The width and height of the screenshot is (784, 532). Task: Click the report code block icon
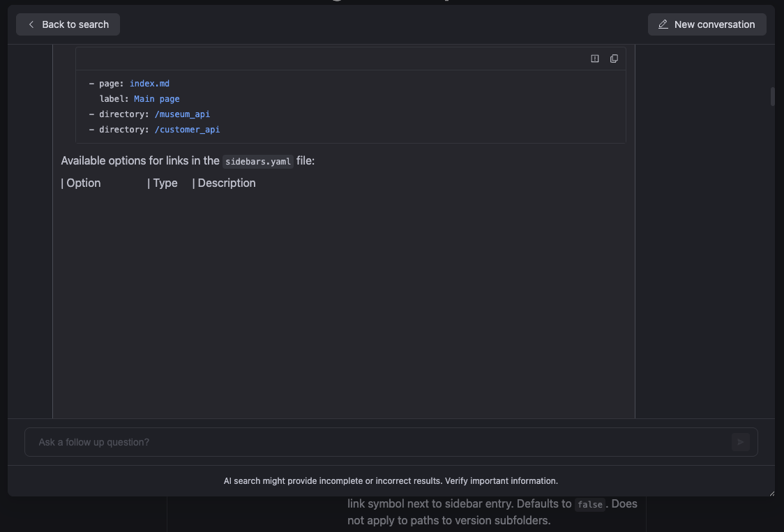tap(594, 59)
